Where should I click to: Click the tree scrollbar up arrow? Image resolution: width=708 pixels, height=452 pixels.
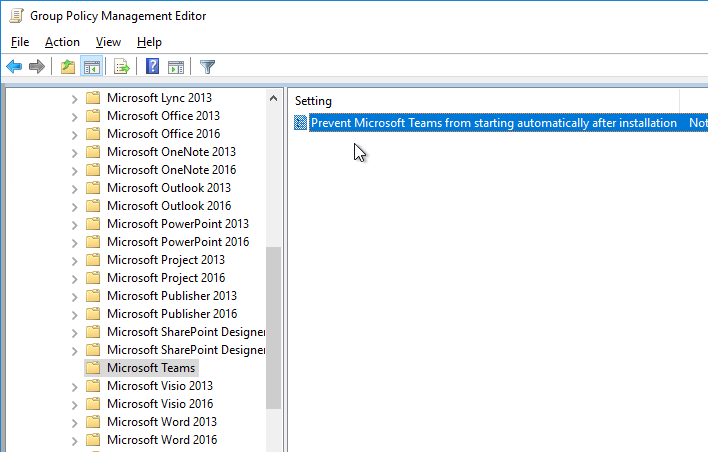tap(273, 98)
